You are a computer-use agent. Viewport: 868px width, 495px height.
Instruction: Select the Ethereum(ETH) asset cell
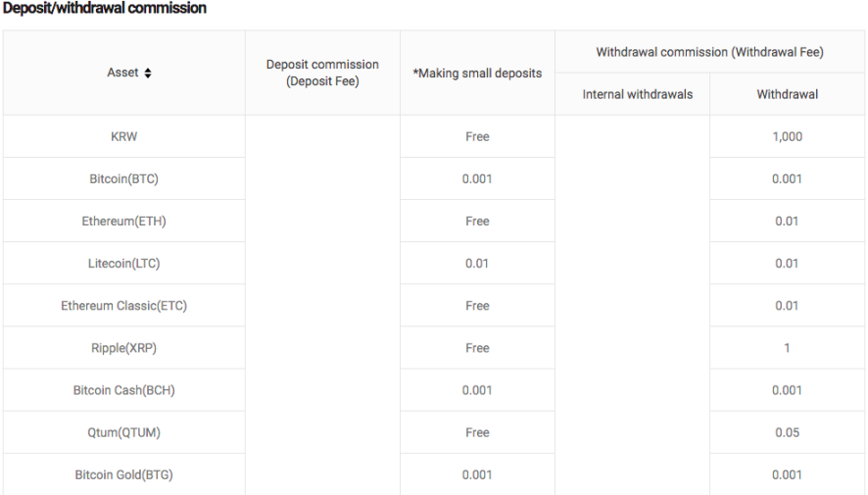[124, 221]
